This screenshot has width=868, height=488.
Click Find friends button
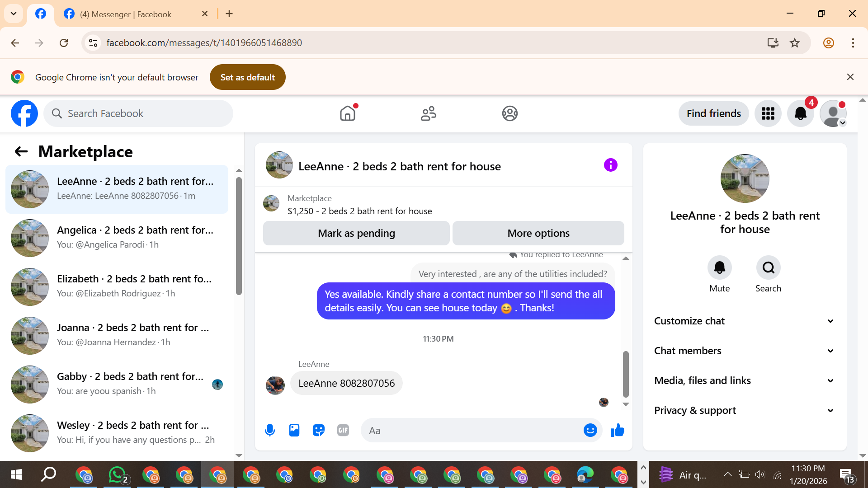pos(713,113)
